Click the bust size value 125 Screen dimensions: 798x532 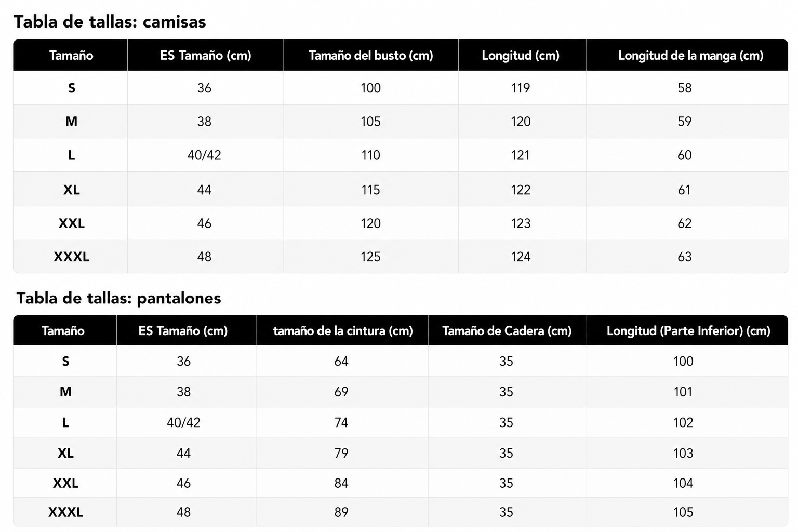[371, 257]
